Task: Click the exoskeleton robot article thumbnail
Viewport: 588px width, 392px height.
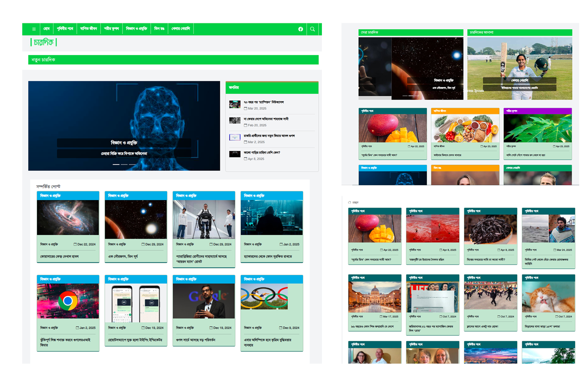Action: (204, 217)
